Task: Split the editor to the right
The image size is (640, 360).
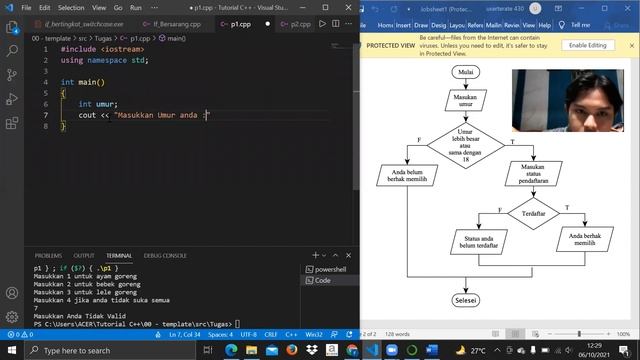Action: click(336, 24)
